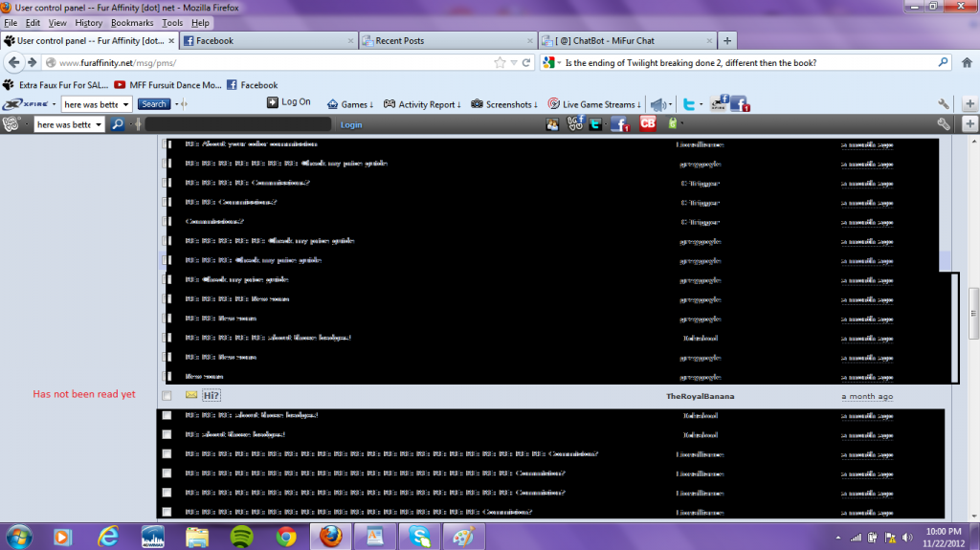Image resolution: width=980 pixels, height=550 pixels.
Task: Click the green icon on the dark toolbar
Action: [x=673, y=123]
